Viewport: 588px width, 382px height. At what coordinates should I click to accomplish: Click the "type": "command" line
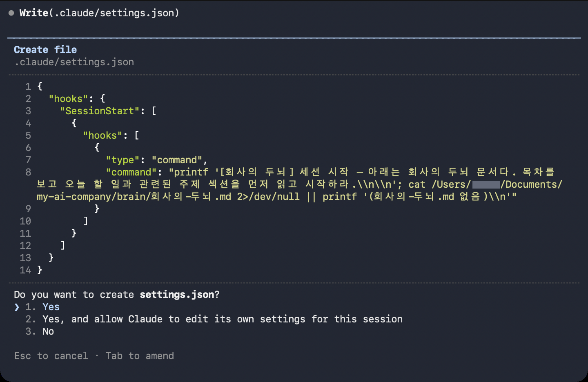click(157, 160)
